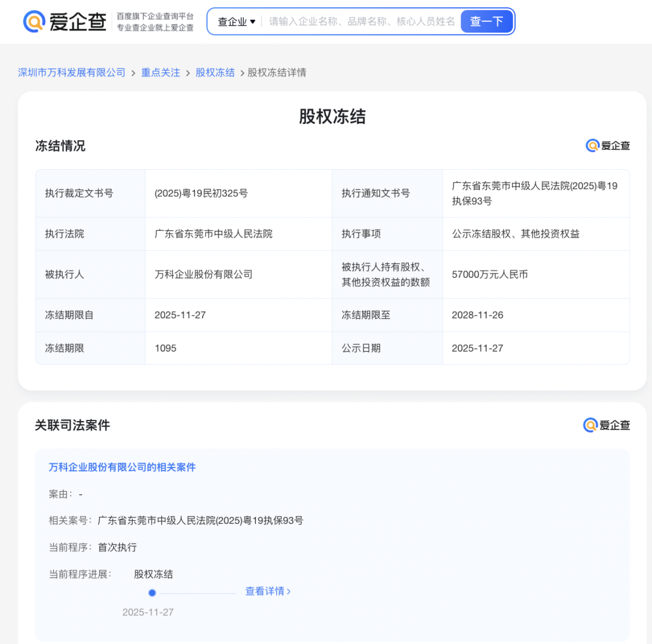Viewport: 652px width, 644px height.
Task: Go to 深圳市万科发展有限公司 breadcrumb link
Action: click(72, 72)
